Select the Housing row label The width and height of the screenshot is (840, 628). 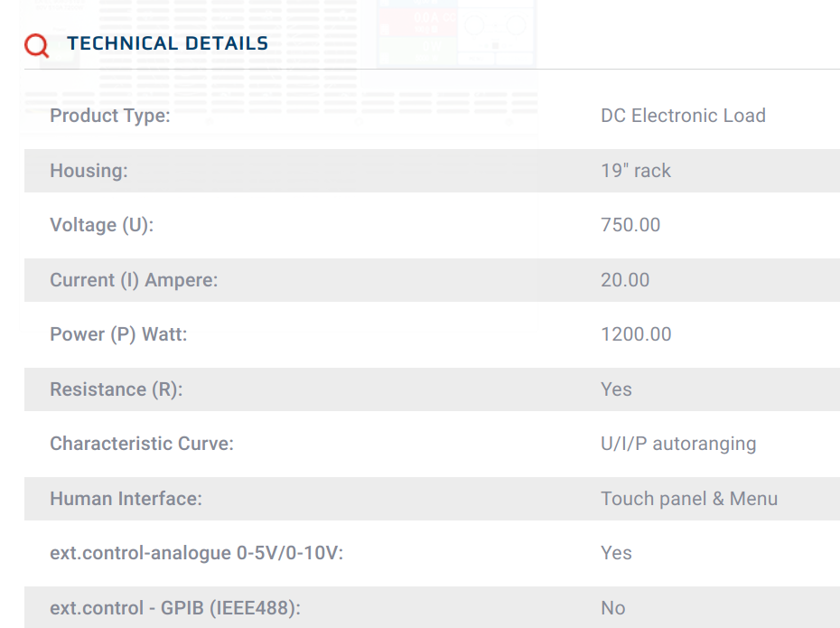click(89, 171)
